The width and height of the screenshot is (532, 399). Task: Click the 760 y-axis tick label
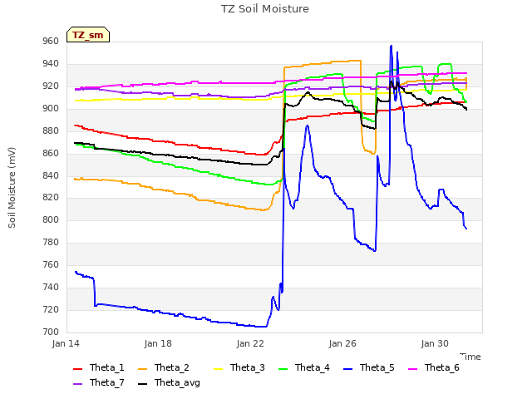(51, 264)
